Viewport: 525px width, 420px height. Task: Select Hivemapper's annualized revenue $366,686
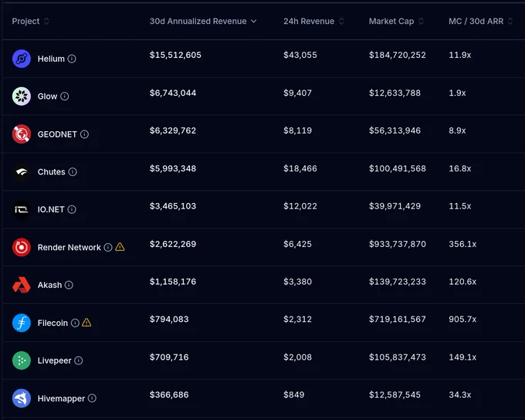click(169, 395)
